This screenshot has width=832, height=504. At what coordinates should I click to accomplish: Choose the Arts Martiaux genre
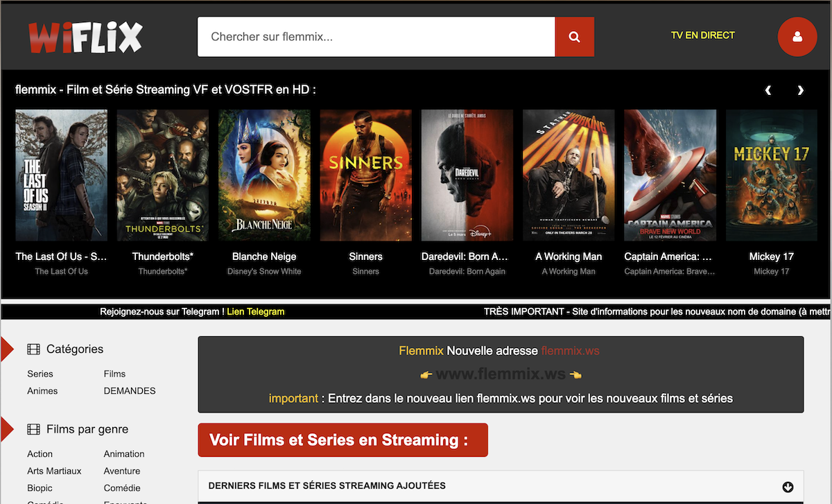pos(54,471)
